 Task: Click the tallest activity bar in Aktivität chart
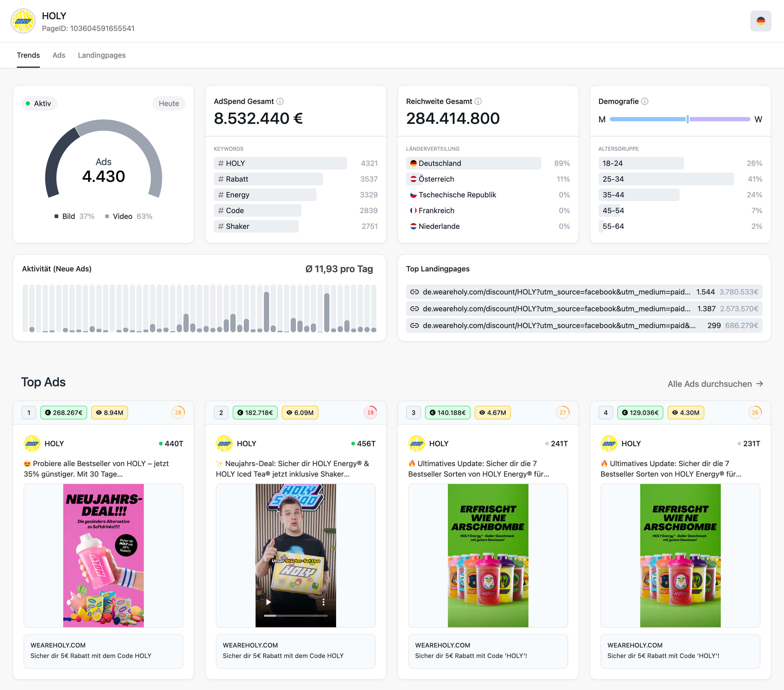[x=267, y=312]
